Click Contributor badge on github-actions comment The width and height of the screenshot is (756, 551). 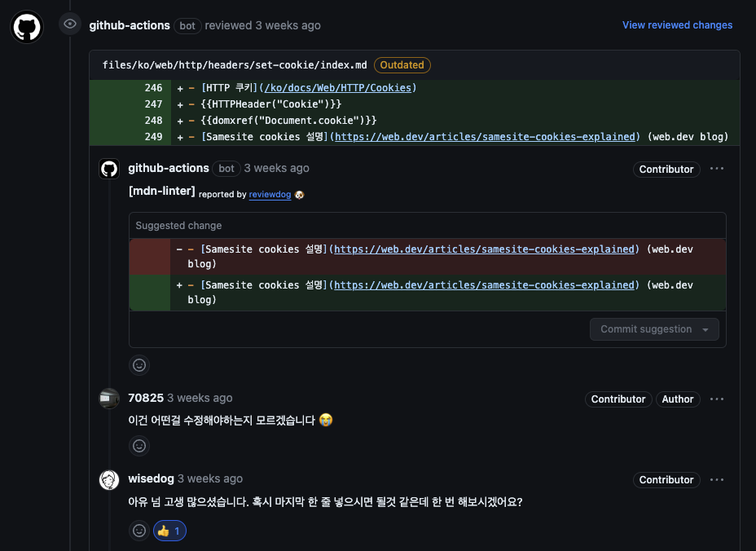[x=666, y=170]
